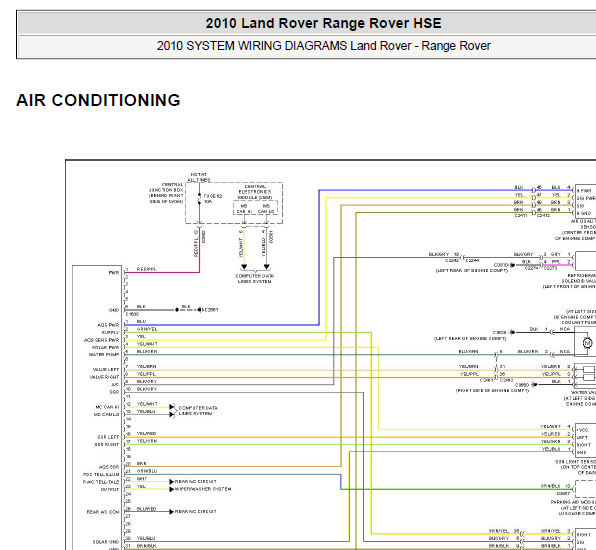Select the 'R A/C TELL-TALE' pin label
This screenshot has width=596, height=550.
(x=101, y=482)
